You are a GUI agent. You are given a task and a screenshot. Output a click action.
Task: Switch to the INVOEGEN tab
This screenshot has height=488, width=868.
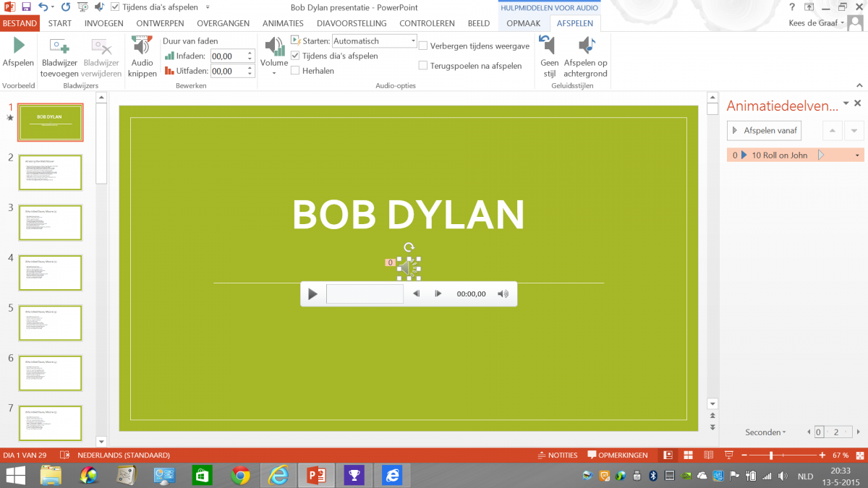pos(103,23)
